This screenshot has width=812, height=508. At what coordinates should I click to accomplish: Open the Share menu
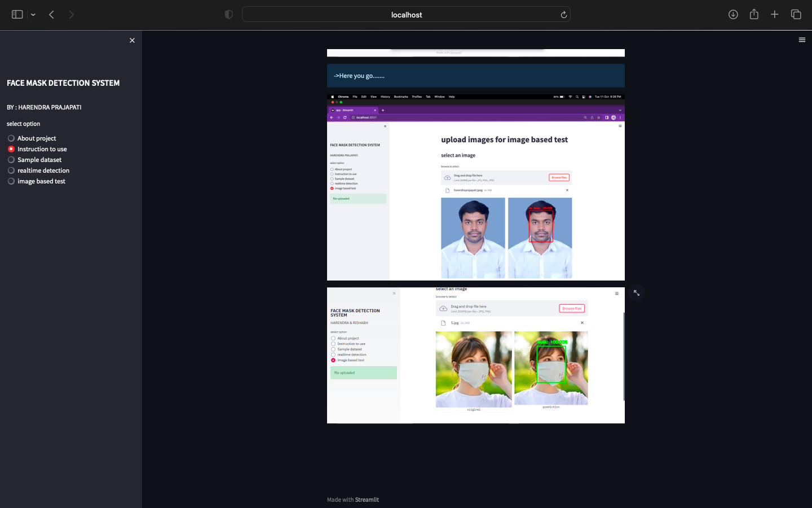click(754, 14)
